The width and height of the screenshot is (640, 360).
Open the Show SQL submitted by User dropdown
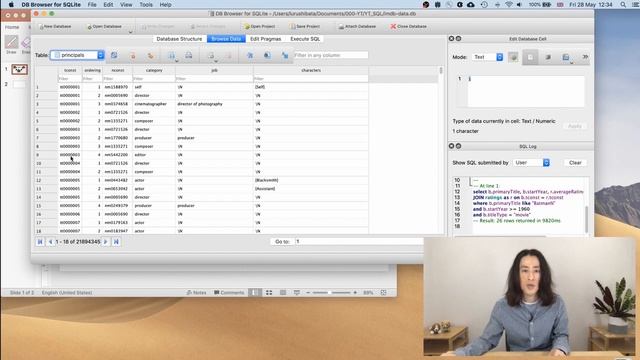[531, 162]
